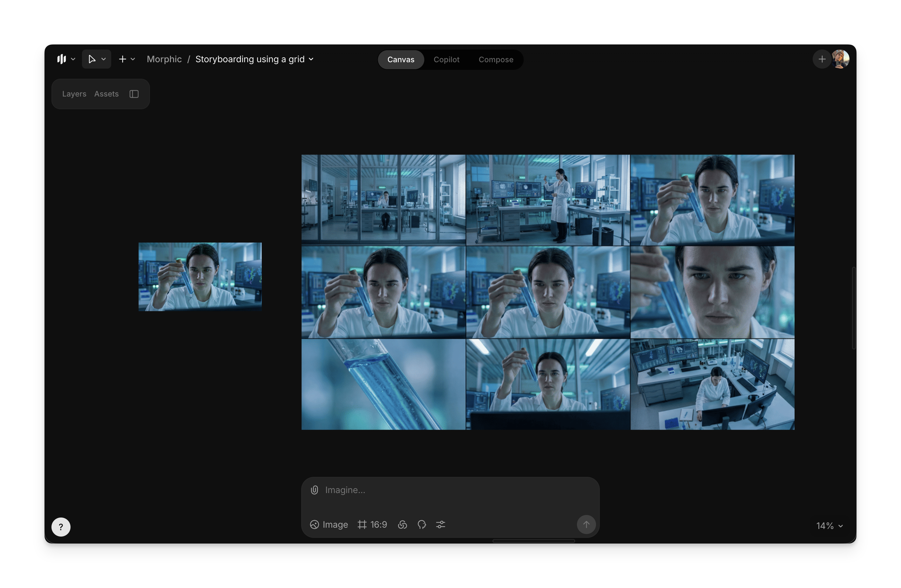Open the generation settings sliders icon
This screenshot has height=588, width=901.
(441, 525)
